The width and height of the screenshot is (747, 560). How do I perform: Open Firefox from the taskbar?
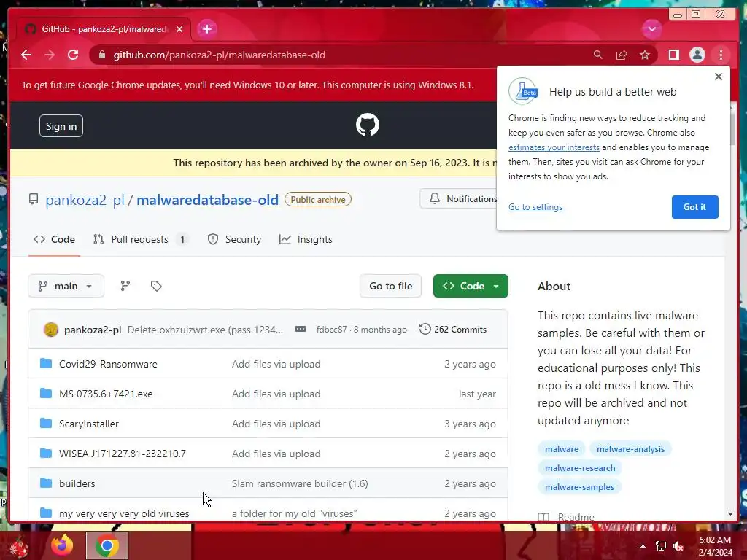63,545
